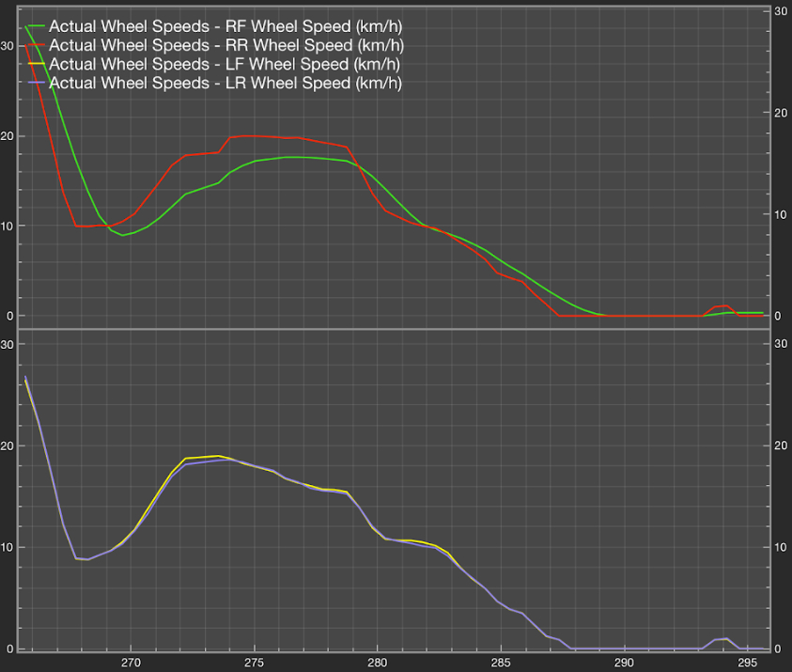
Task: Click the horizontal divider between the two charts
Action: (394, 330)
